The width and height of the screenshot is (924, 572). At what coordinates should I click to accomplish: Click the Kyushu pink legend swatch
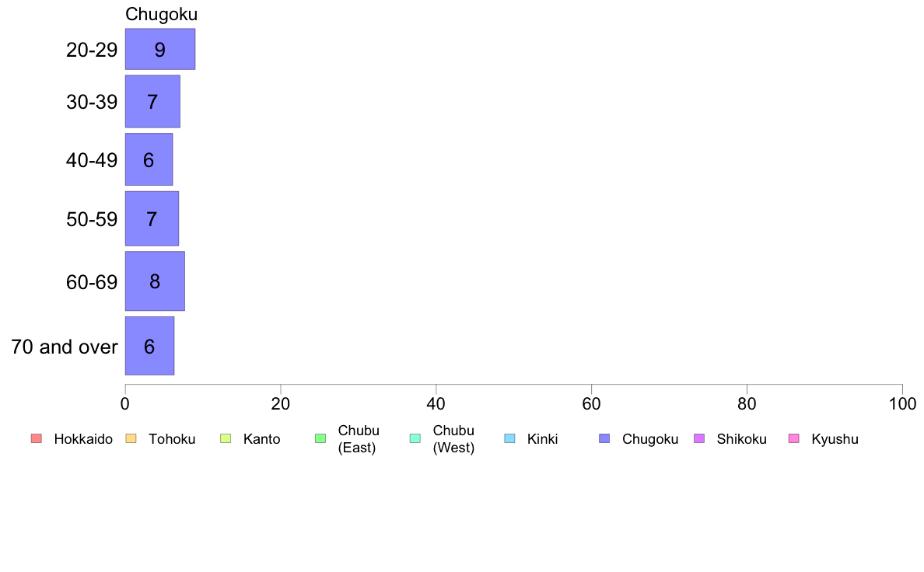794,438
